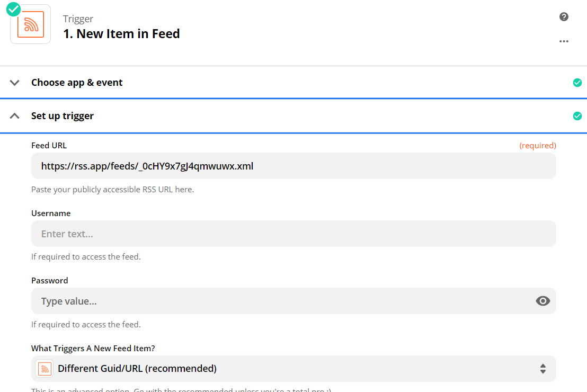Image resolution: width=587 pixels, height=392 pixels.
Task: Expand the Choose app & event chevron
Action: pyautogui.click(x=15, y=83)
